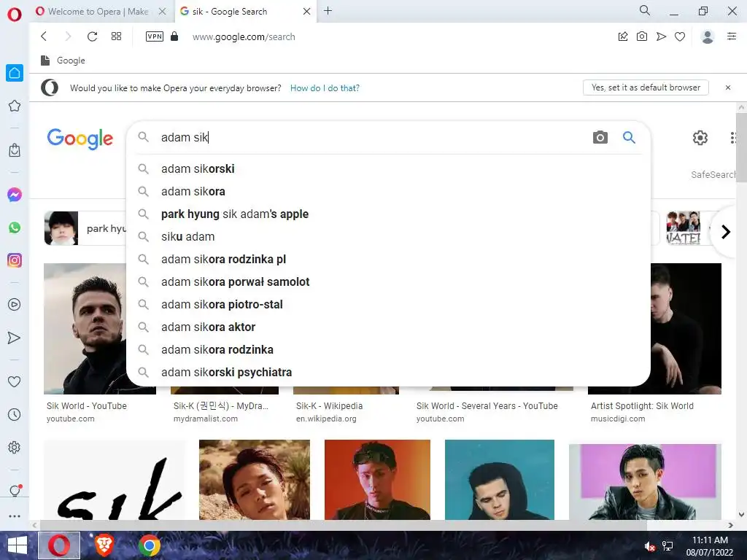Open Bookmarks star in sidebar

[x=15, y=106]
